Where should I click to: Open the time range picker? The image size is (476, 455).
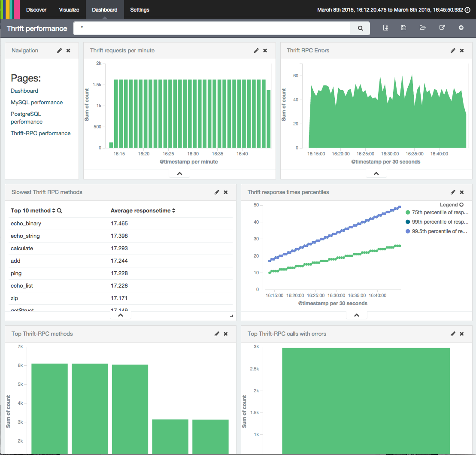(x=394, y=10)
